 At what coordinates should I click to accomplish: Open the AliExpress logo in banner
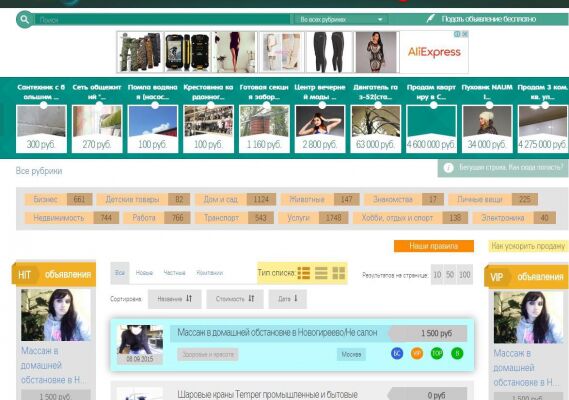(434, 52)
